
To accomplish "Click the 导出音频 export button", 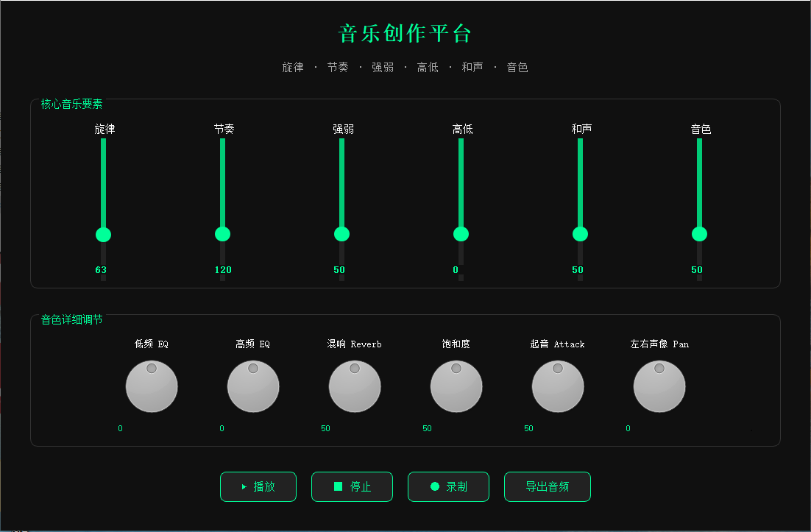I will (547, 486).
